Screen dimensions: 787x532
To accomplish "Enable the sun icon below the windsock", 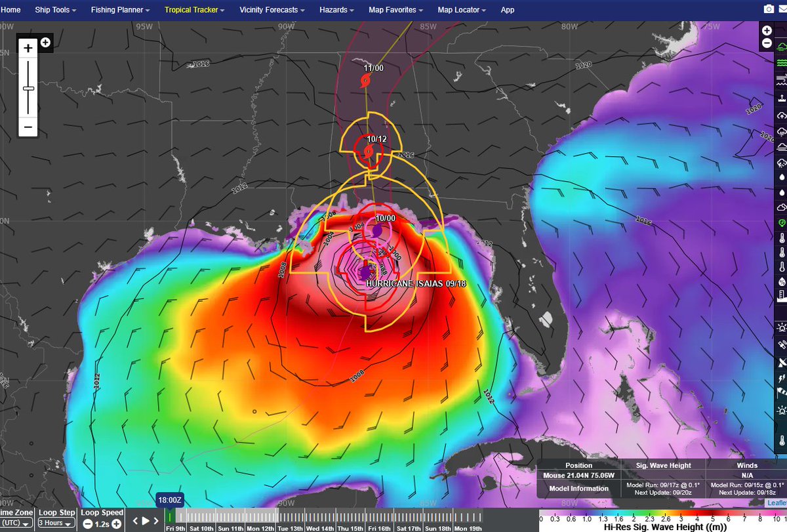I will [781, 411].
